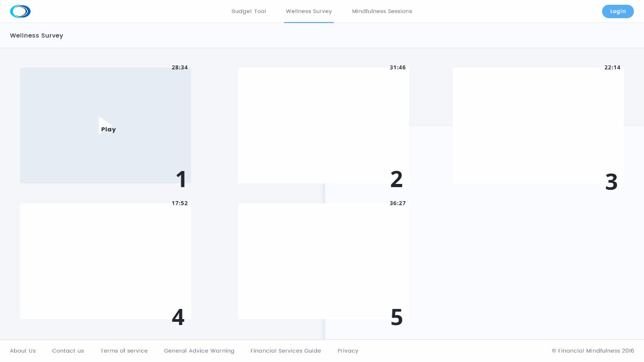
Task: Click the 36:27 duration on session 5
Action: pos(398,203)
